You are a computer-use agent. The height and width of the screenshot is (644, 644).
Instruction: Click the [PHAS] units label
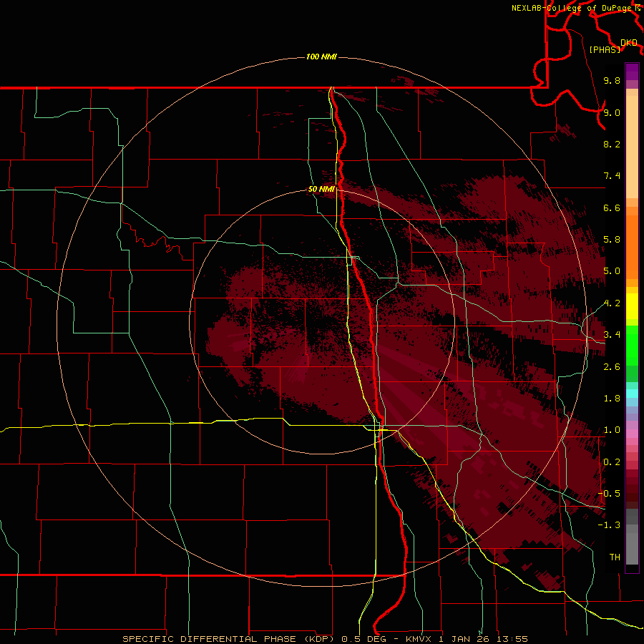click(605, 49)
